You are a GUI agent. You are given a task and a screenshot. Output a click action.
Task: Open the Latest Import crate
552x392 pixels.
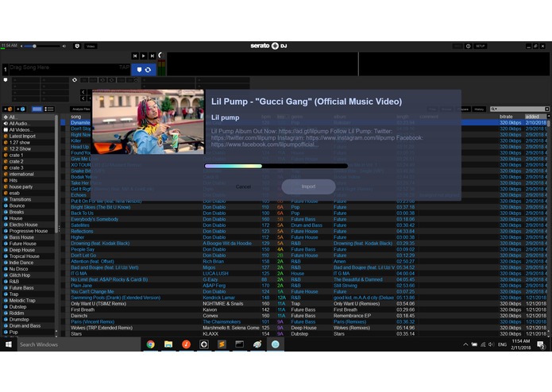pyautogui.click(x=28, y=136)
